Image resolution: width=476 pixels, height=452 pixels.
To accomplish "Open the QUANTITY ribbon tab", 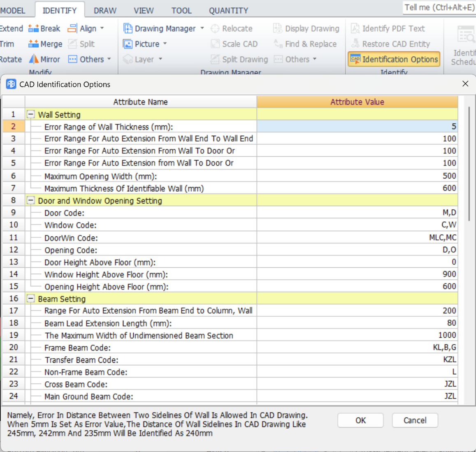I will (228, 11).
